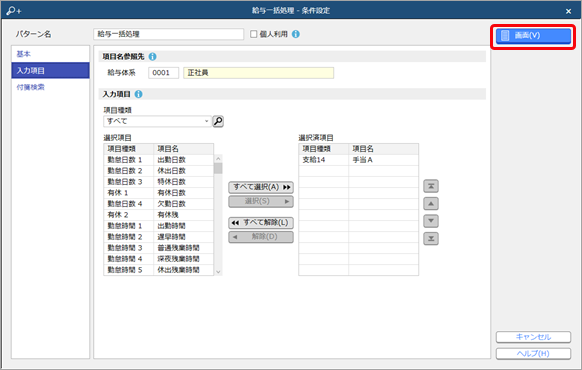
Task: Click info icon next to 個人利用
Action: pyautogui.click(x=296, y=34)
